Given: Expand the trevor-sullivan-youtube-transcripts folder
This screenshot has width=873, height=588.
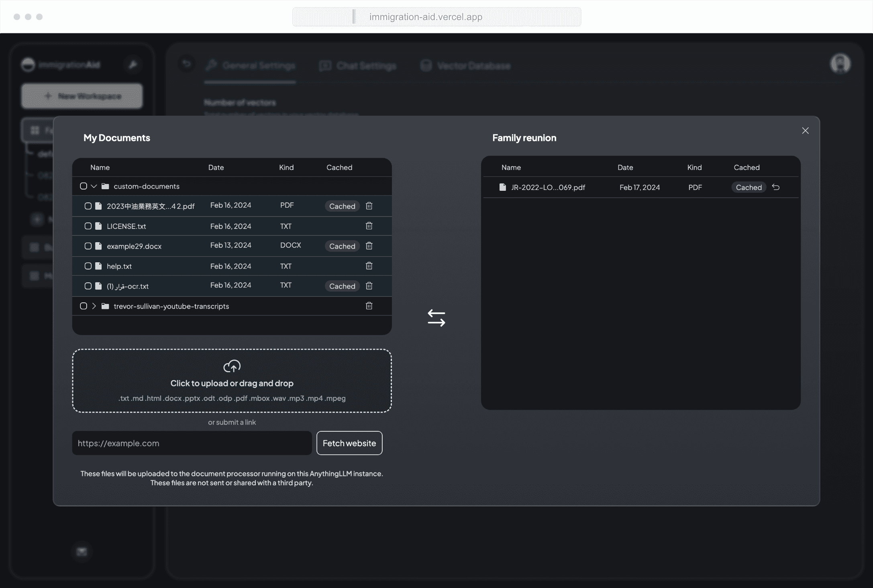Looking at the screenshot, I should [94, 306].
